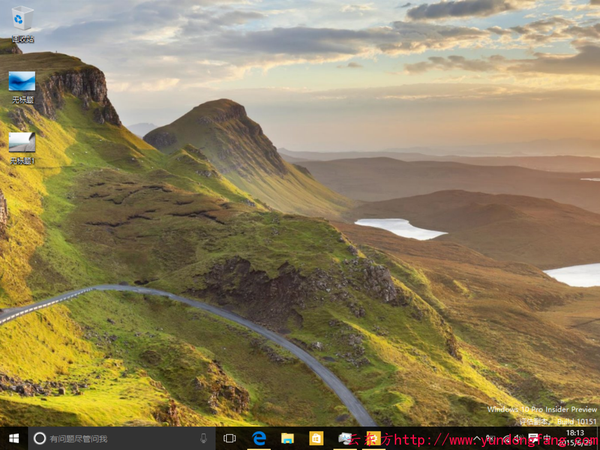Click the Cortana search box
Viewport: 600px width, 450px height.
click(x=122, y=439)
